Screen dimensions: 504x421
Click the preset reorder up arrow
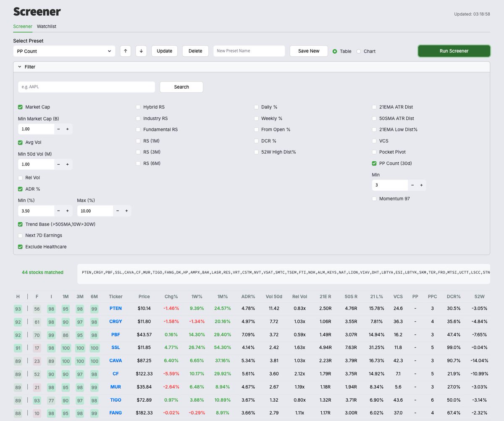(125, 51)
